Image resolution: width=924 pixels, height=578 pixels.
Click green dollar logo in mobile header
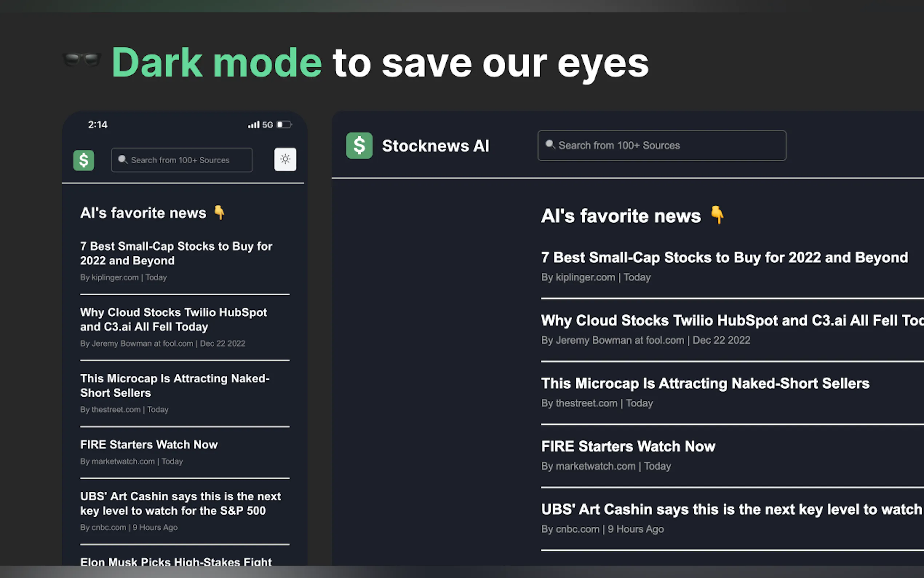[84, 160]
